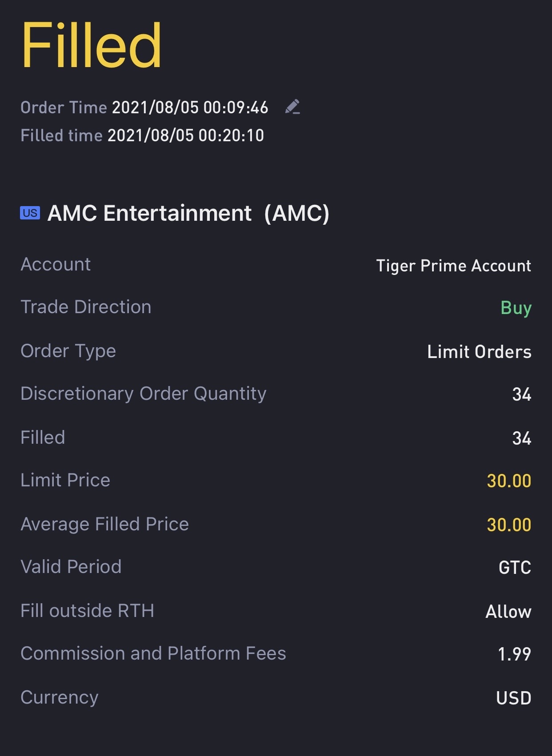Screen dimensions: 552x756
Task: Tap the Average Filled Price 30.00 value
Action: pos(509,525)
